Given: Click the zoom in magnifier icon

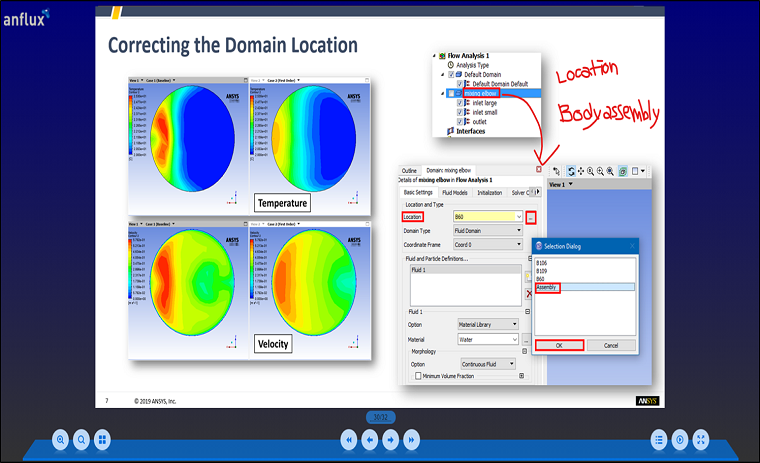Looking at the screenshot, I should (61, 439).
